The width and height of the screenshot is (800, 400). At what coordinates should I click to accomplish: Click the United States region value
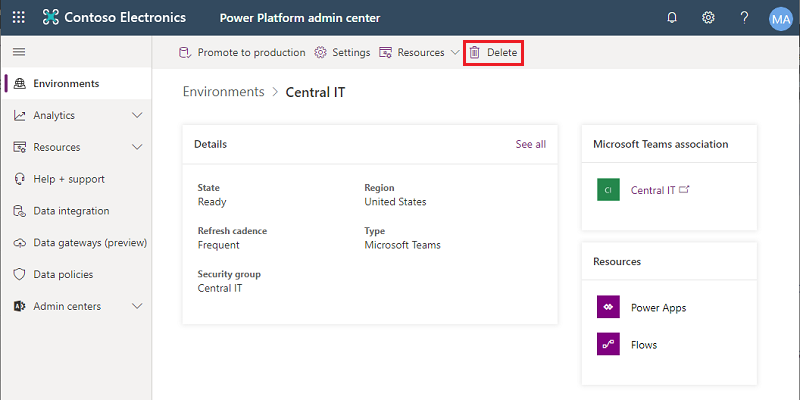click(395, 202)
